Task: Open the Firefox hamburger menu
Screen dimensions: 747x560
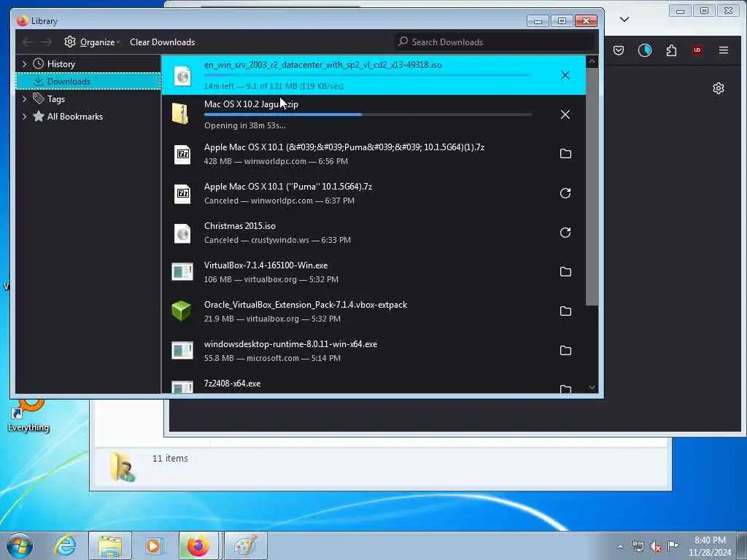Action: tap(723, 50)
